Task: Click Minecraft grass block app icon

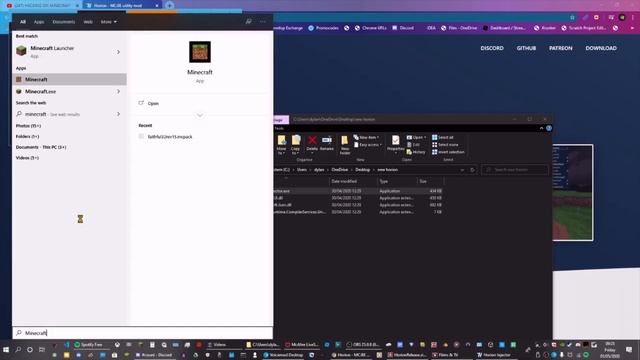Action: (200, 52)
